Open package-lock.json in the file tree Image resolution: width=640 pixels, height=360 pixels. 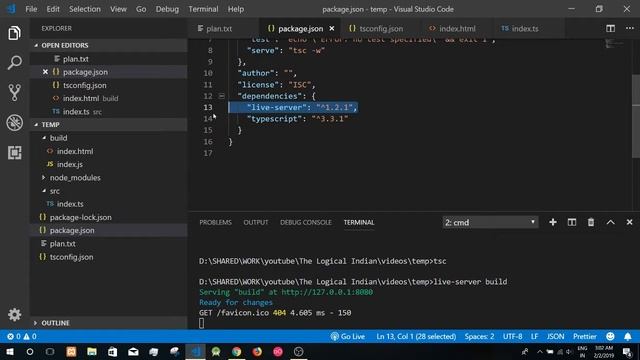(80, 217)
